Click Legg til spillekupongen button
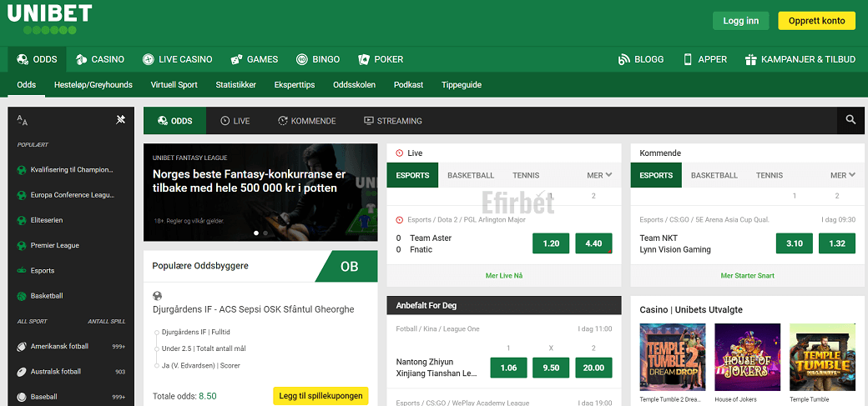The image size is (868, 406). click(x=320, y=396)
